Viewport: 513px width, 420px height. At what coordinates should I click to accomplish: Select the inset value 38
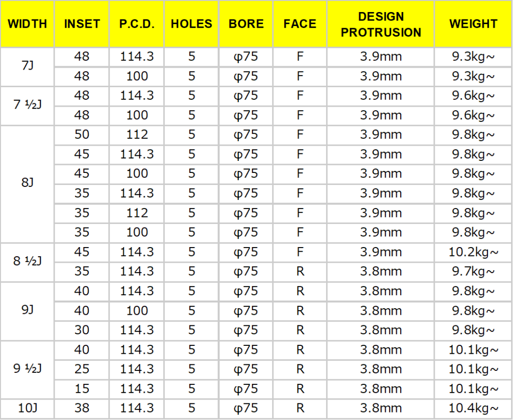[82, 408]
